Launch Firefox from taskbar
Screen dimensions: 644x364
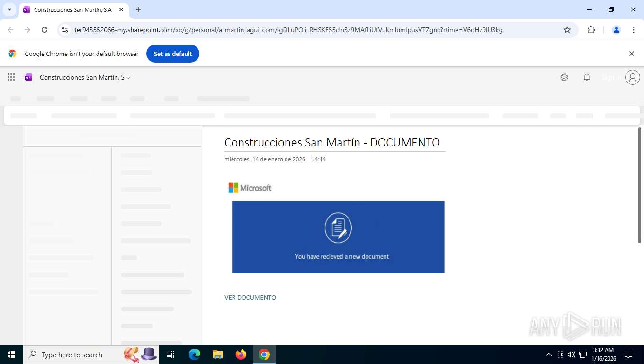241,355
